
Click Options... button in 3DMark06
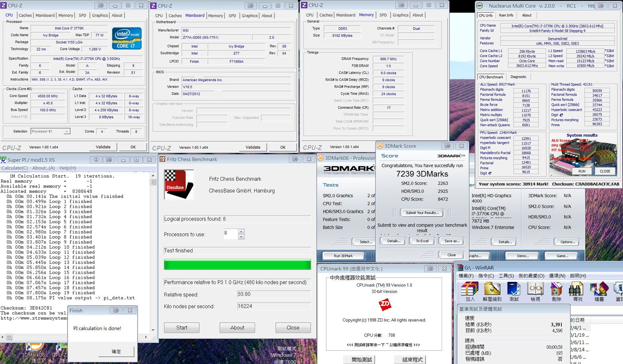click(x=567, y=242)
